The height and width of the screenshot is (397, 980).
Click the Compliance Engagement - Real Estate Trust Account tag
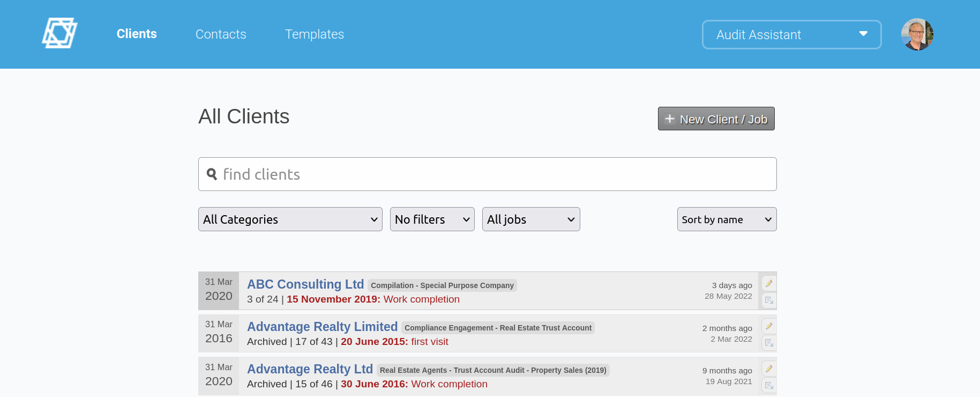coord(498,328)
